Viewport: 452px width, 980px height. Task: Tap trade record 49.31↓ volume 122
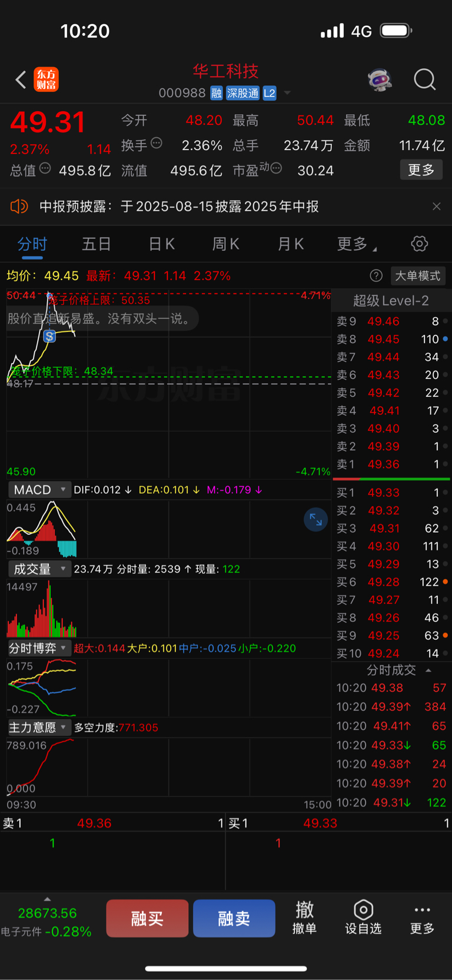[x=391, y=803]
